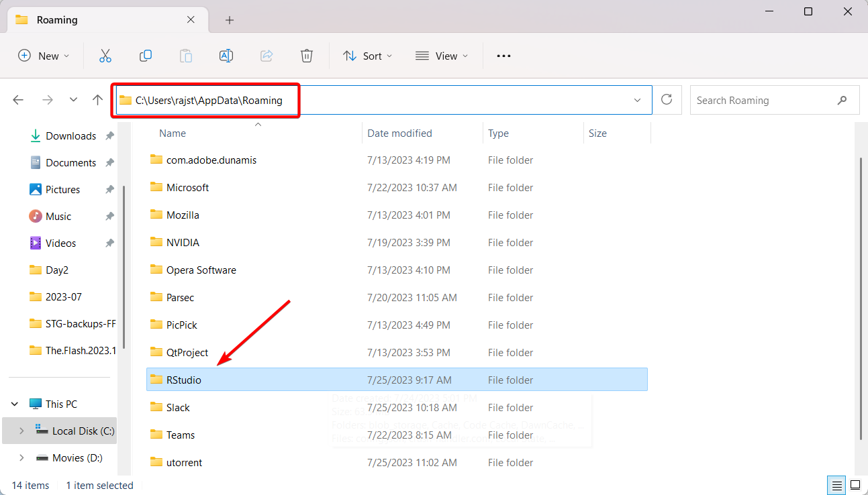This screenshot has height=495, width=868.
Task: Go forward with the right arrow
Action: (x=47, y=100)
